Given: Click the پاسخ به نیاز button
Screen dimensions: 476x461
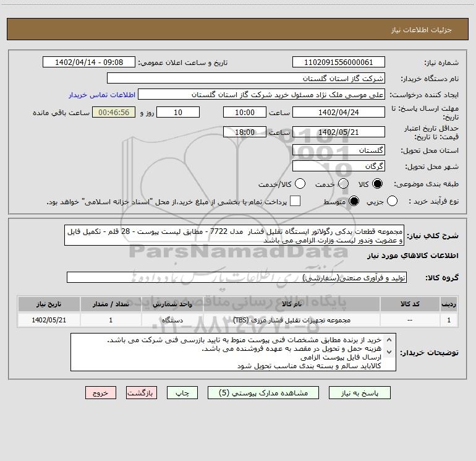Looking at the screenshot, I should [360, 393].
